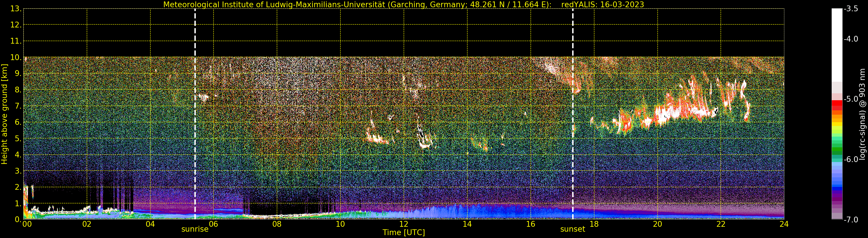The image size is (868, 238).
Task: Click the '5.' tick on the height axis
Action: 18,138
